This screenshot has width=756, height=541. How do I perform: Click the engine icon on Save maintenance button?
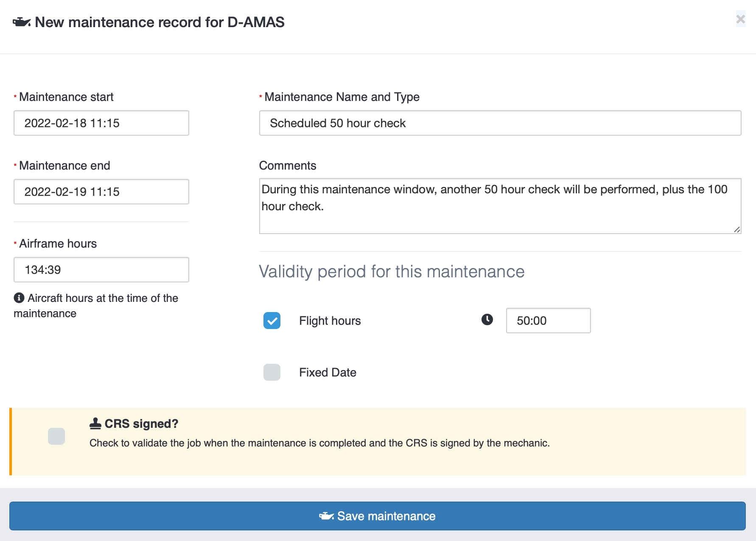tap(326, 516)
